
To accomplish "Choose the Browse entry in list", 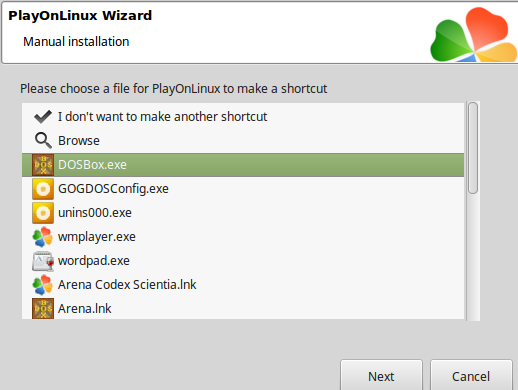I will [x=243, y=141].
